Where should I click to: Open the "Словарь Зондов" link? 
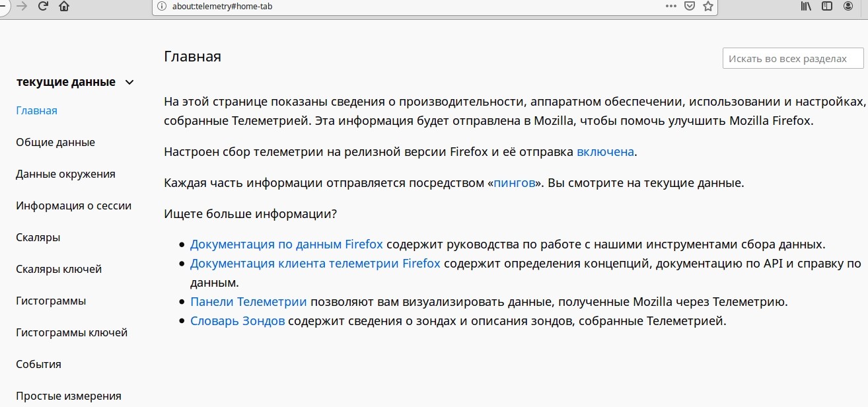coord(237,321)
